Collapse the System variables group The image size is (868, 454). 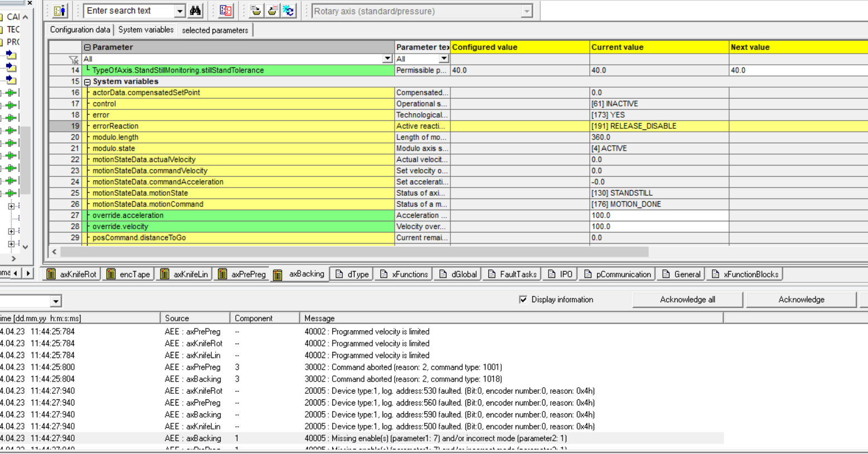point(88,82)
